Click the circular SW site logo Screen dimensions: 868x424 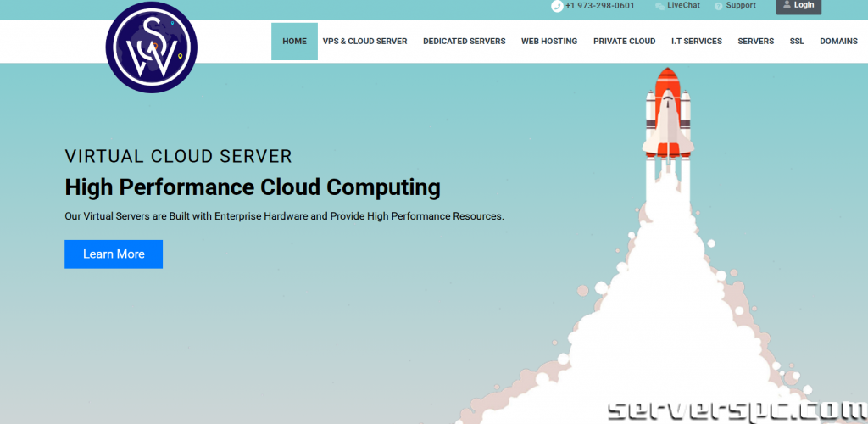(x=152, y=47)
